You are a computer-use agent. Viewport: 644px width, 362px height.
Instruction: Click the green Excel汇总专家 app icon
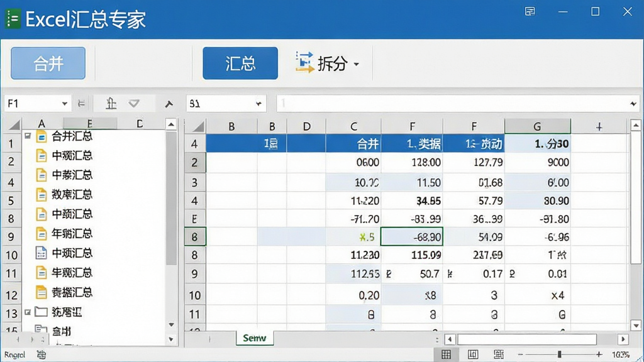13,19
